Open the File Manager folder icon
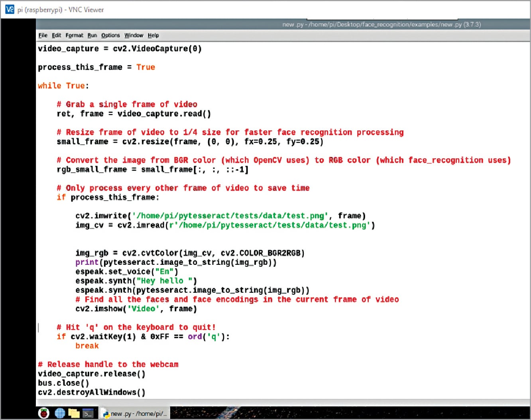This screenshot has width=531, height=420. click(74, 413)
